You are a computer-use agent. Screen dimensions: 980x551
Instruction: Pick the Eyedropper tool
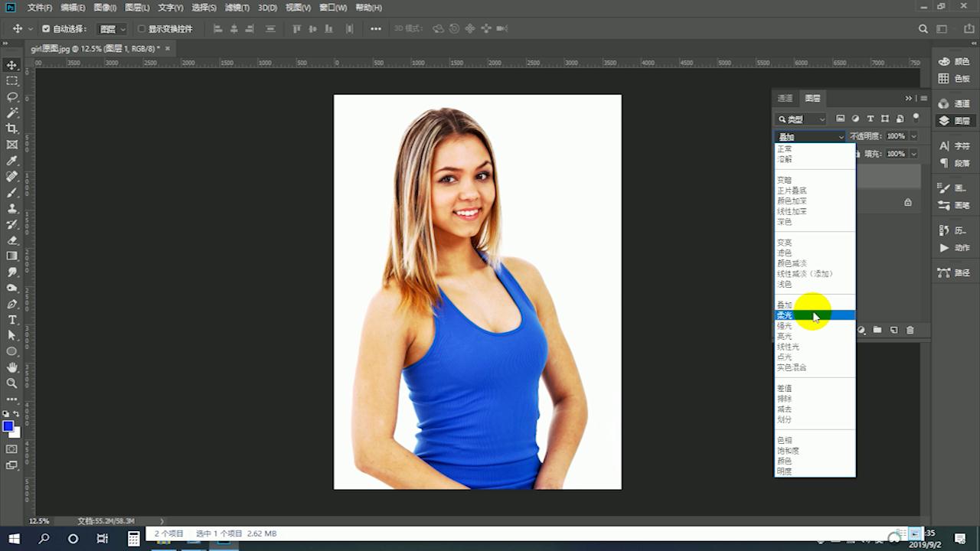12,161
